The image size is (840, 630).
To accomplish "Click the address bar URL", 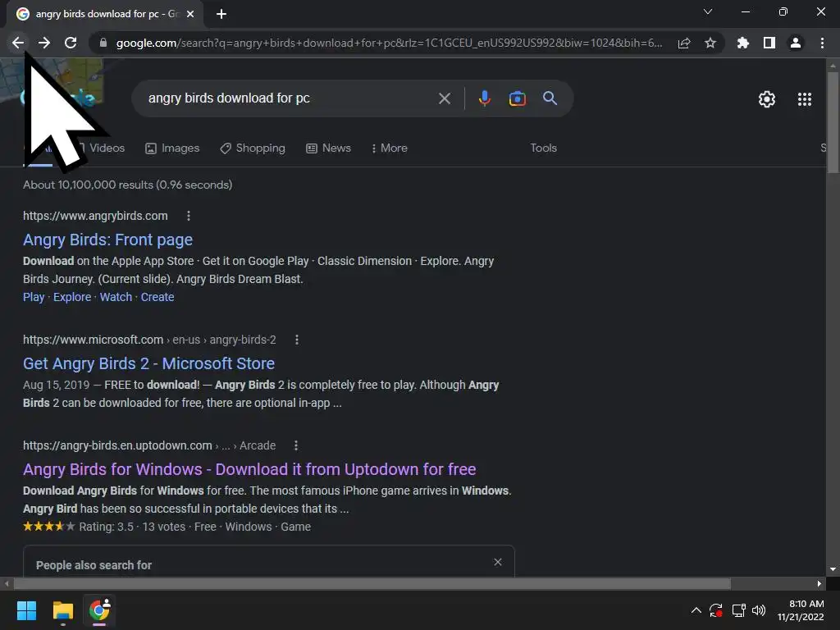I will coord(389,43).
